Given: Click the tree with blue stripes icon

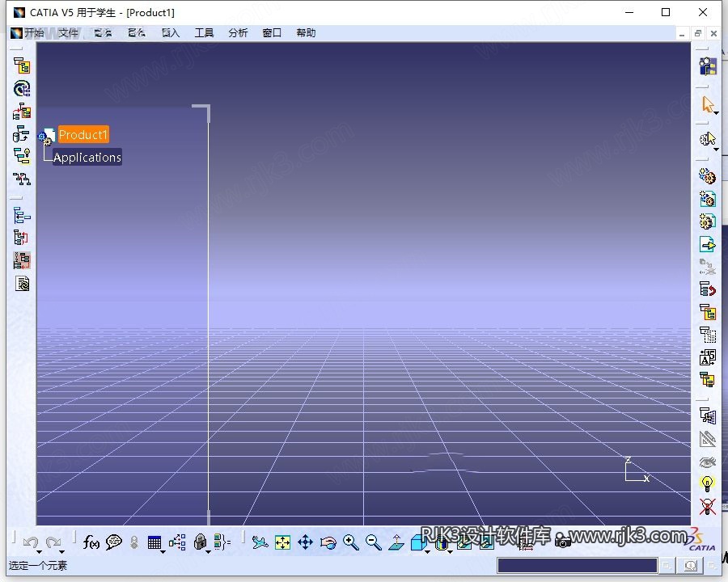Looking at the screenshot, I should pyautogui.click(x=708, y=415).
